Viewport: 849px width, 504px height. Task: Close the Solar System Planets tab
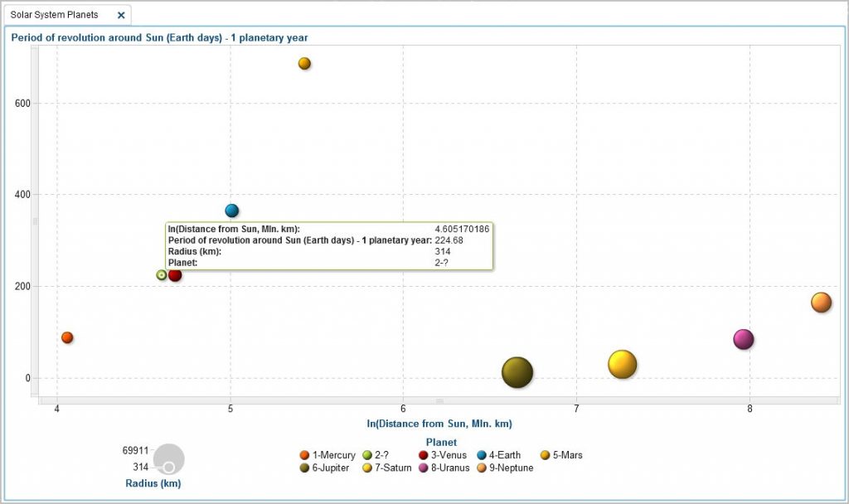pos(121,15)
